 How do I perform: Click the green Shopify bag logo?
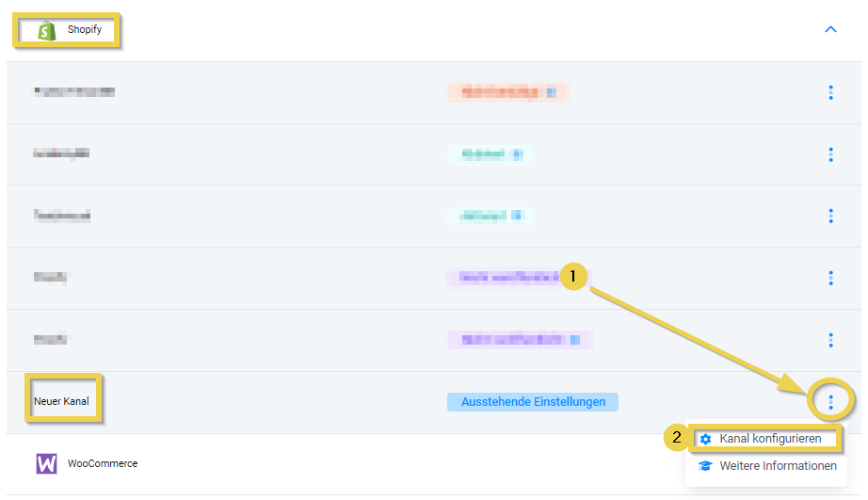pyautogui.click(x=46, y=30)
